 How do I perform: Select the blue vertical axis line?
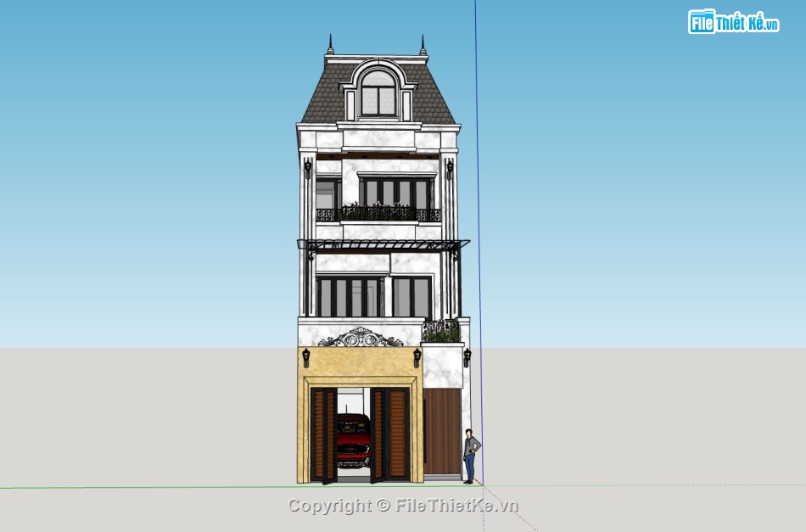479,242
